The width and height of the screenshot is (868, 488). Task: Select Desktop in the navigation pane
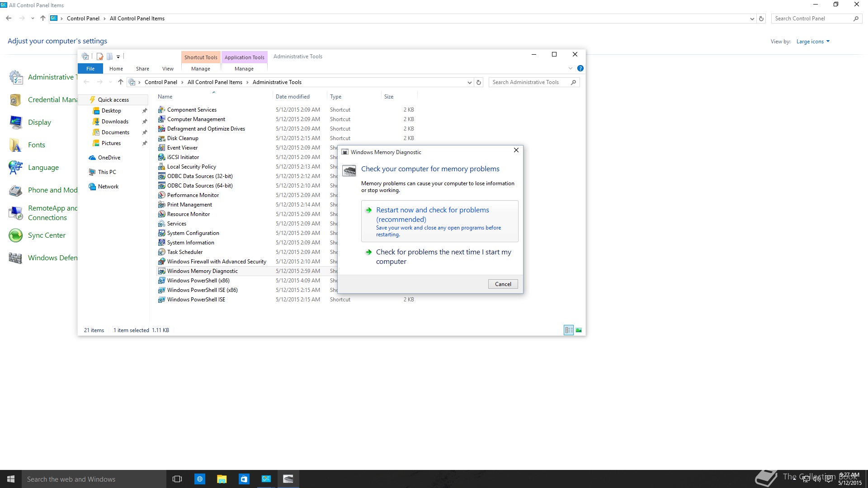tap(111, 111)
